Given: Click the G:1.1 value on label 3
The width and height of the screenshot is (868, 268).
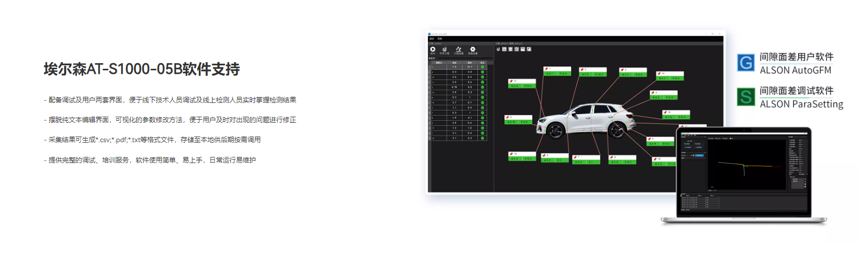Looking at the screenshot, I should (x=626, y=75).
